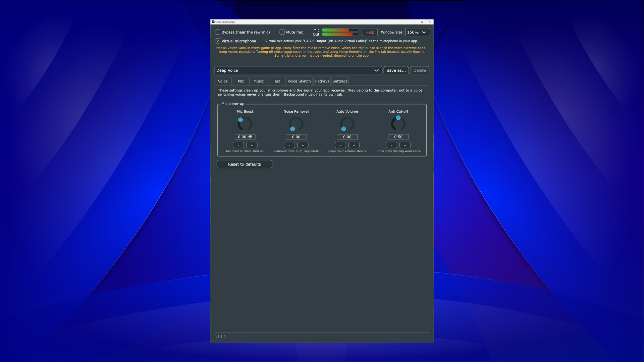Click Reset to defaults button
644x362 pixels.
(x=245, y=164)
